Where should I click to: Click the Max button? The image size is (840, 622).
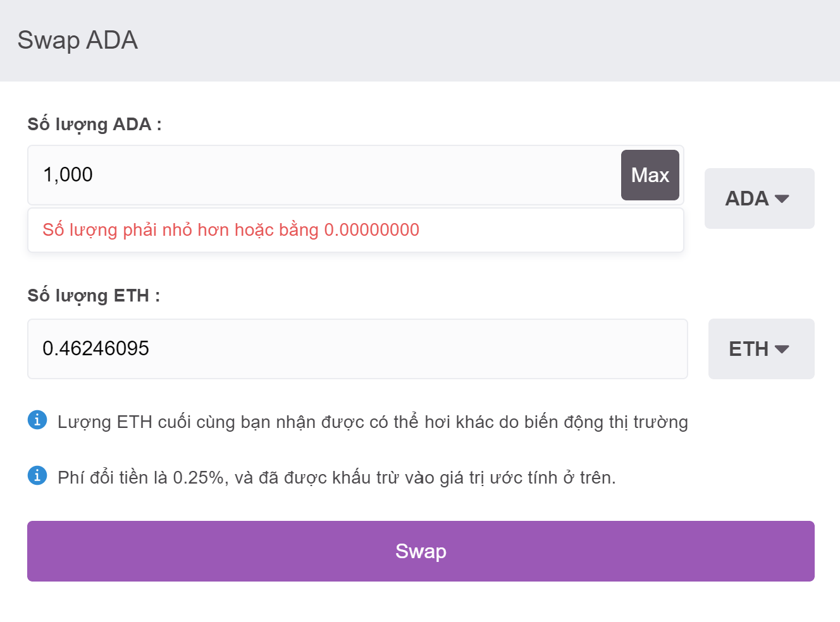[650, 174]
